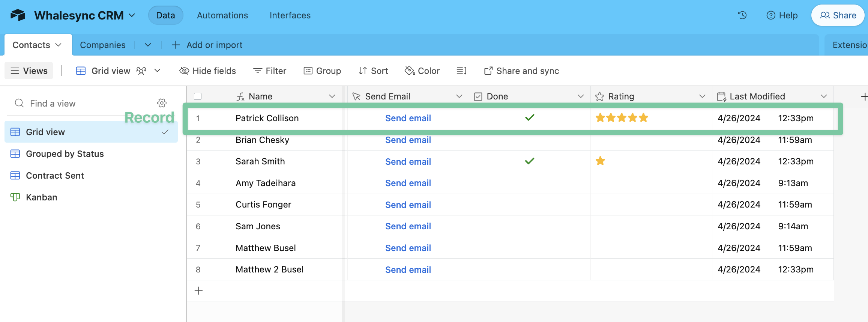
Task: Expand the table list chevron beside Companies
Action: (x=148, y=45)
